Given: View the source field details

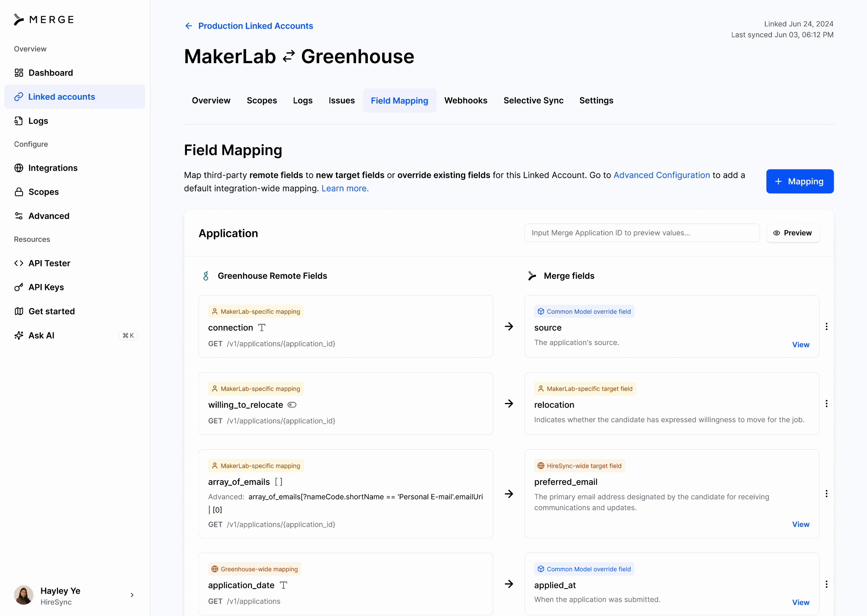Looking at the screenshot, I should 801,344.
